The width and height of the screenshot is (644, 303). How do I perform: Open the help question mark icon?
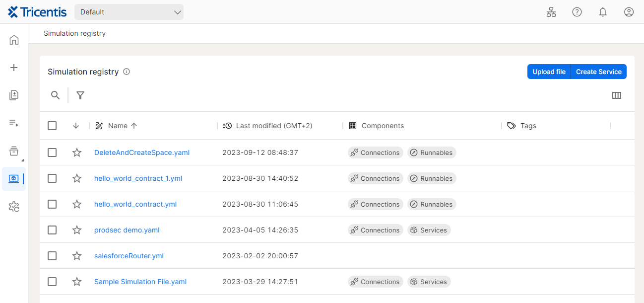coord(577,12)
